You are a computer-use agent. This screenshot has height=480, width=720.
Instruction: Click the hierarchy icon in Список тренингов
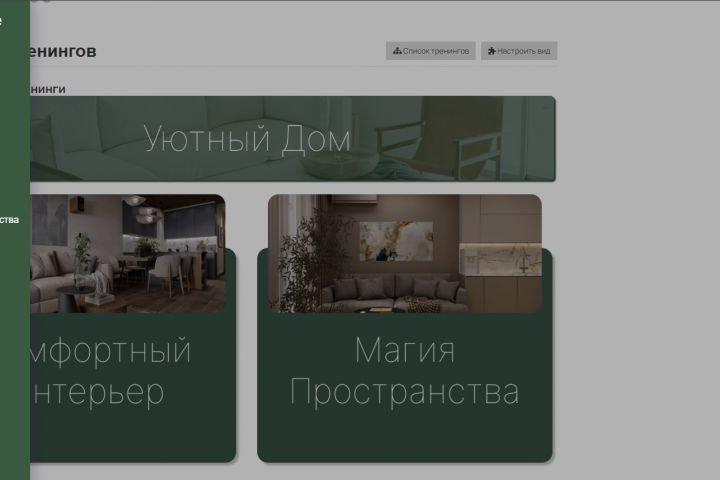pyautogui.click(x=397, y=51)
